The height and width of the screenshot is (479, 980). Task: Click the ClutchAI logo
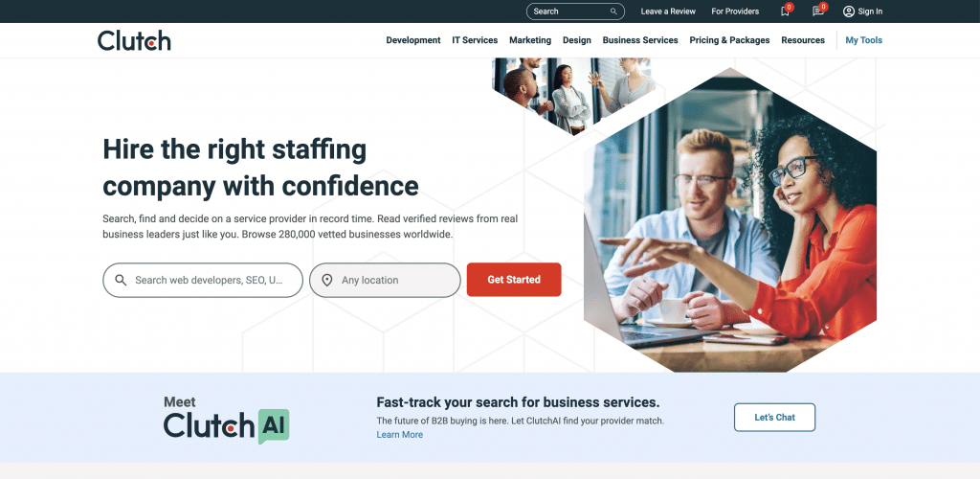pyautogui.click(x=226, y=420)
